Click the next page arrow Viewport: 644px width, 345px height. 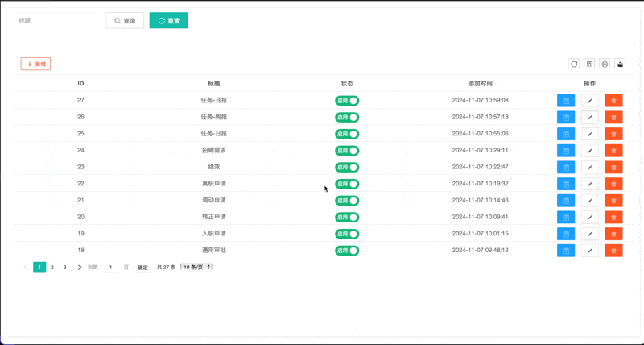pos(79,268)
